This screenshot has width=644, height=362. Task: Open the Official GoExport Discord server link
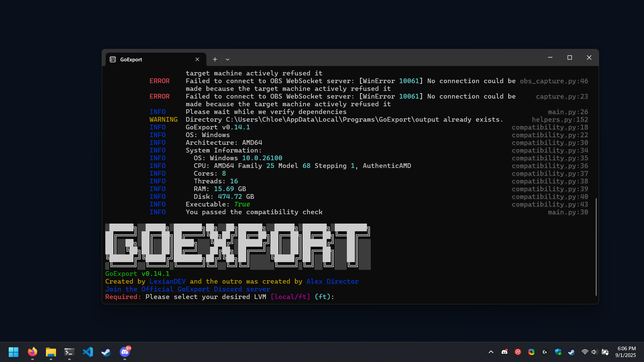click(x=187, y=289)
